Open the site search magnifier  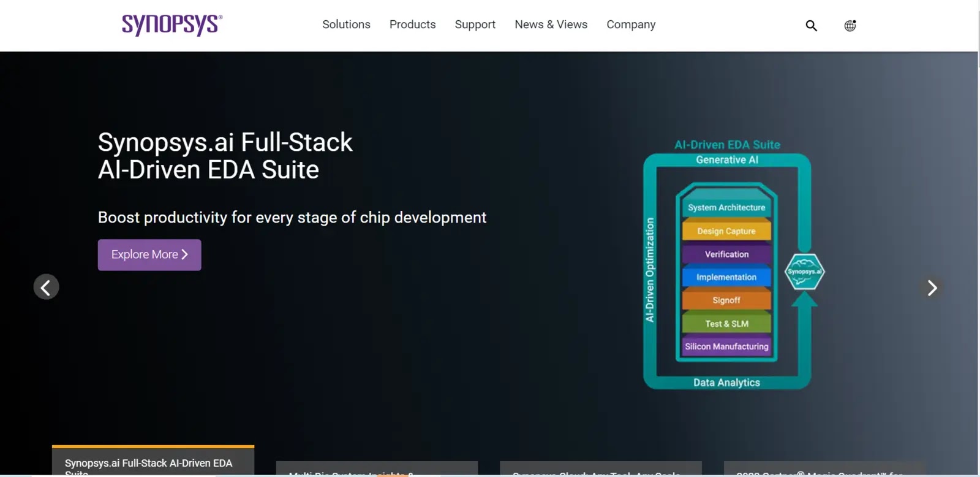tap(811, 26)
